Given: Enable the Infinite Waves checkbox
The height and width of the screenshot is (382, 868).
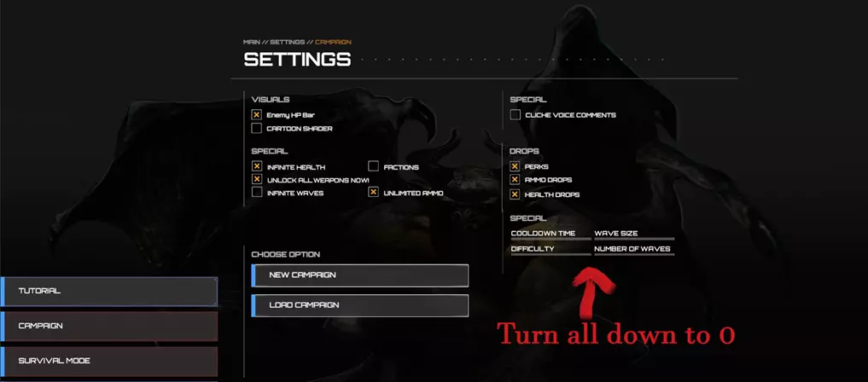Looking at the screenshot, I should tap(256, 193).
